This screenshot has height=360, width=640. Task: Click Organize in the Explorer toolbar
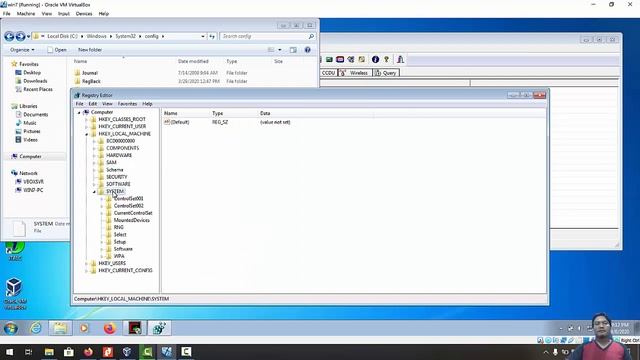(x=22, y=50)
